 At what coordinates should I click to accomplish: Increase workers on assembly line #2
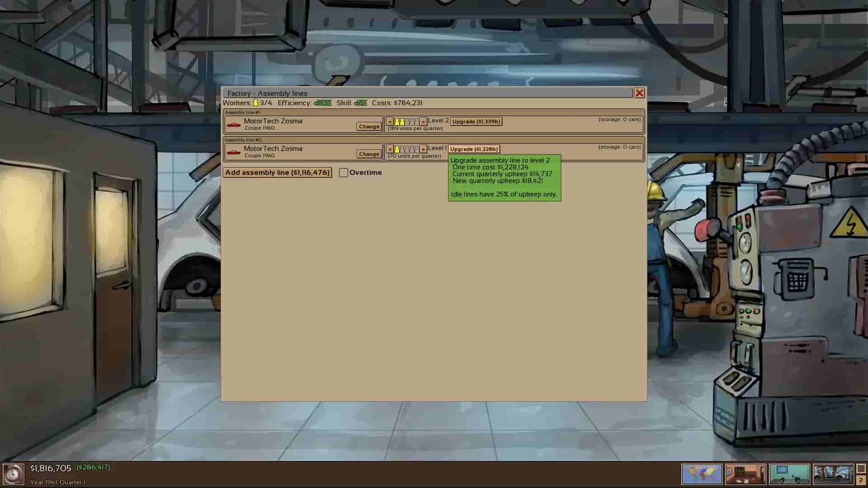(x=423, y=149)
